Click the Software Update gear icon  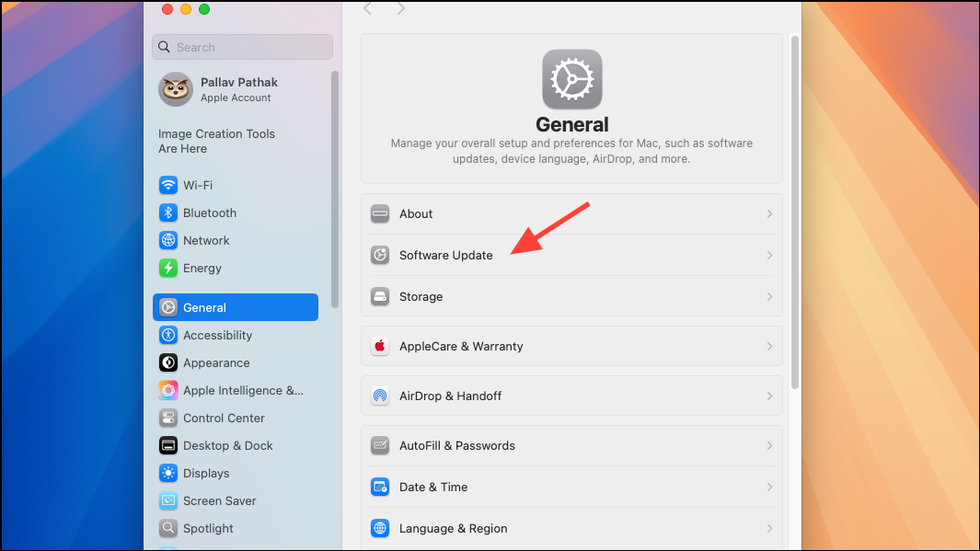tap(380, 255)
